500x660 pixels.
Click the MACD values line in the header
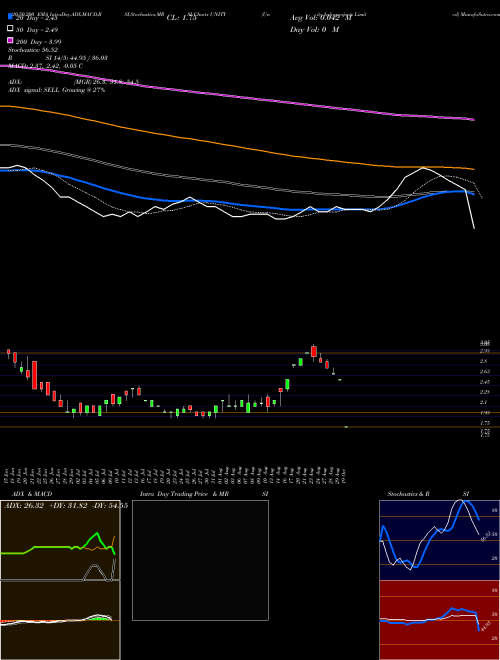coord(45,66)
